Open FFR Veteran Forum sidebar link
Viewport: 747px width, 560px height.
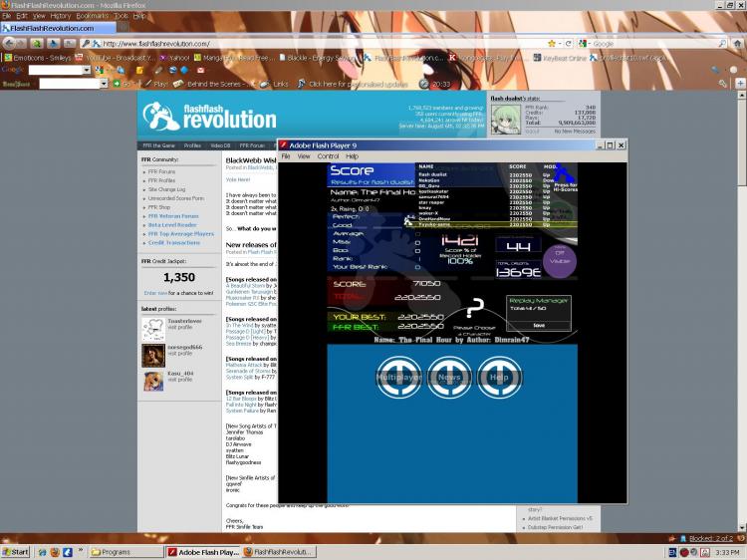(173, 216)
